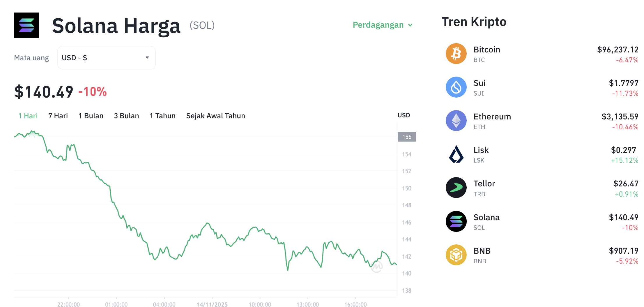Open the Perdagangan dropdown
The height and width of the screenshot is (307, 644).
point(383,25)
